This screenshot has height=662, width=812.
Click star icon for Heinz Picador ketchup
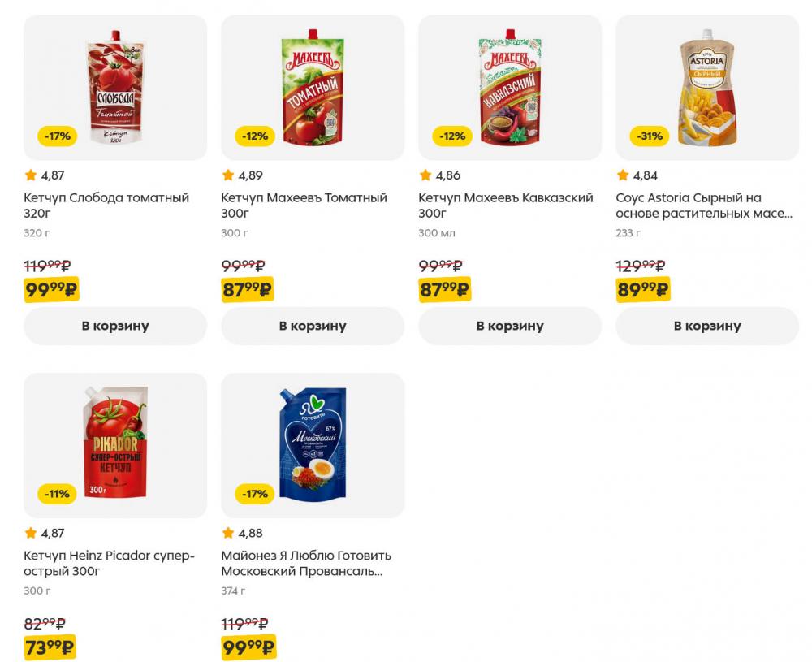click(x=31, y=534)
